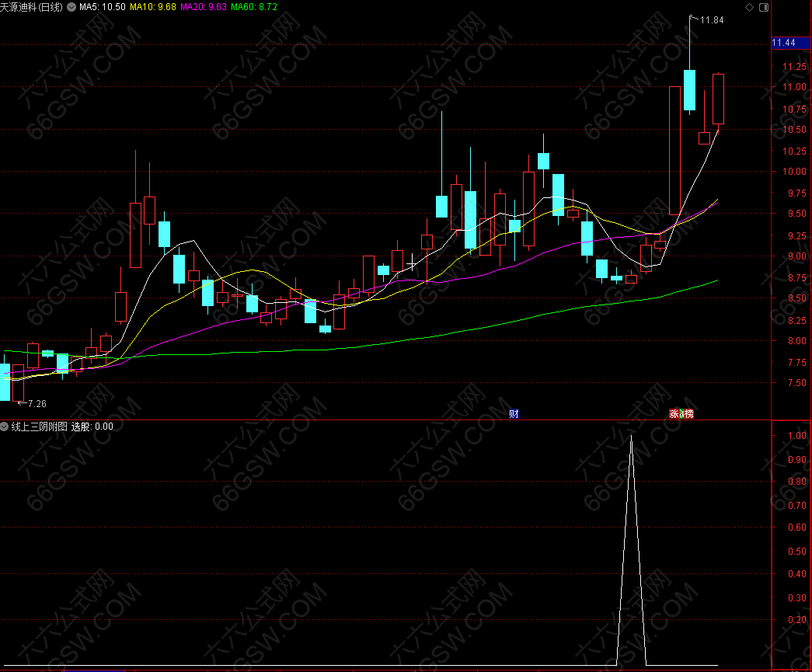
Task: Select the MA5: 10.50 indicator label
Action: 102,7
